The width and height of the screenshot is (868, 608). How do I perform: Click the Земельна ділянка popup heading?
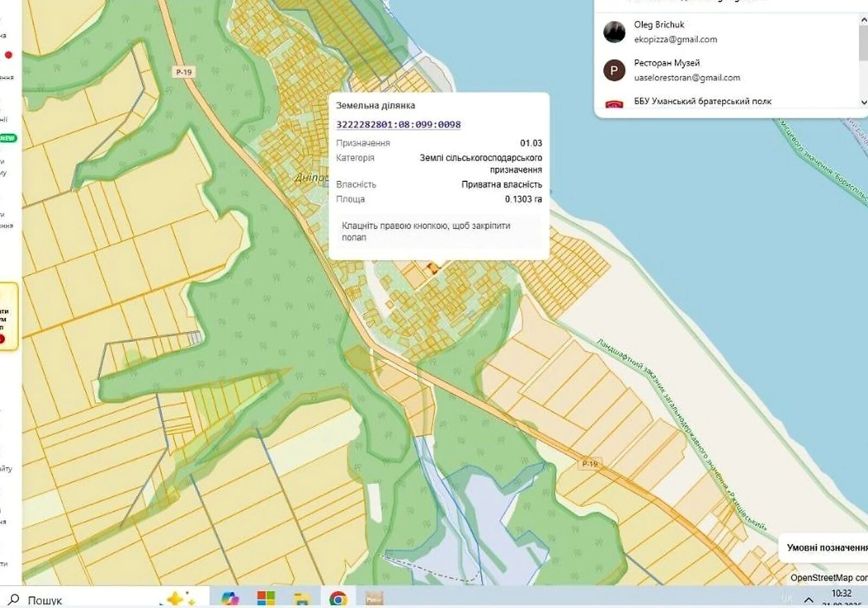pyautogui.click(x=375, y=105)
